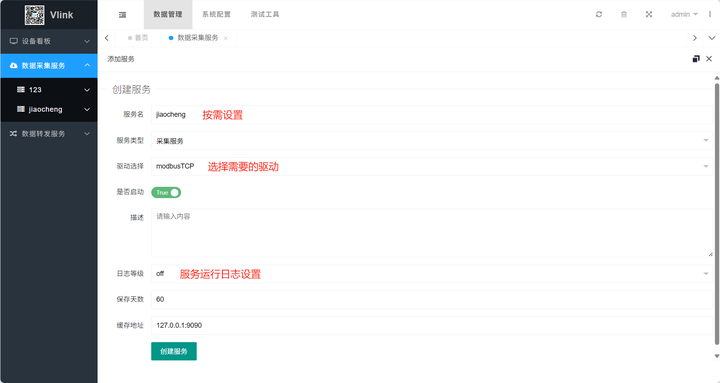Open the 日志等级 off dropdown

pos(432,274)
